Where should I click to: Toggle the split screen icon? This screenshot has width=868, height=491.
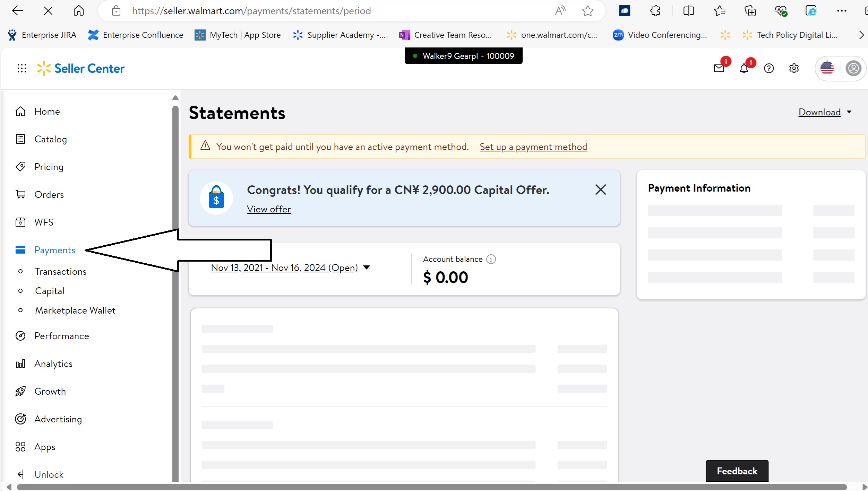pos(688,11)
